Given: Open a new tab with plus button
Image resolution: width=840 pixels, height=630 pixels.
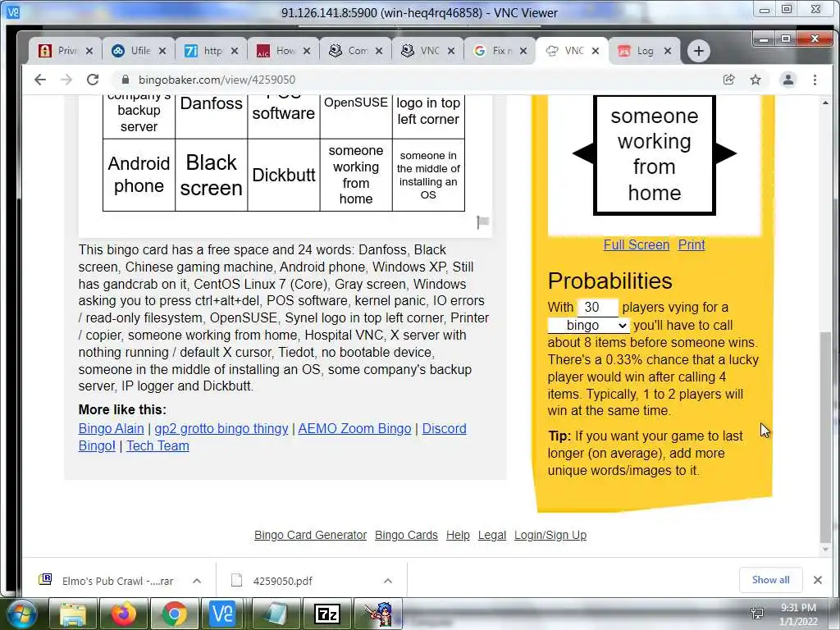Looking at the screenshot, I should [699, 51].
